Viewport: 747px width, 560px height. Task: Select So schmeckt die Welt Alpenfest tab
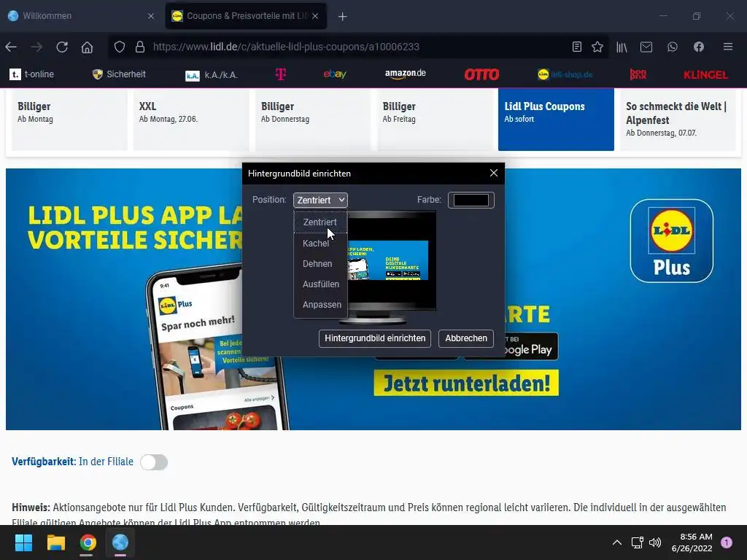coord(678,120)
